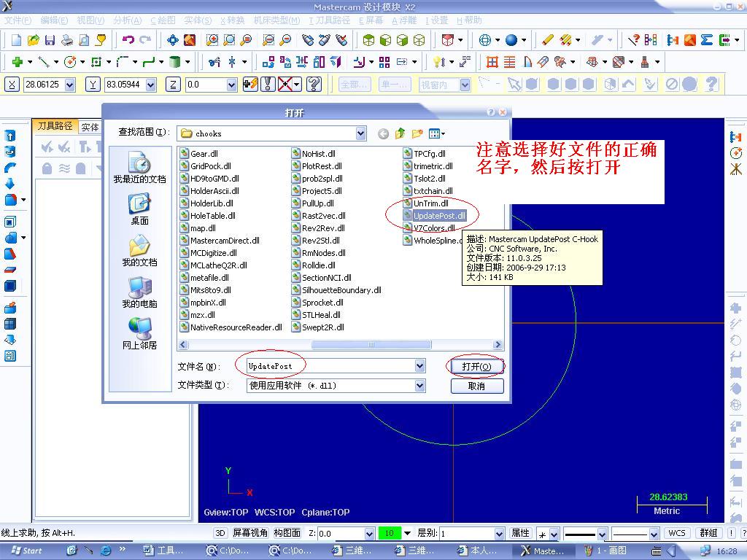Click the 屏幕视角 button in the status bar
Image resolution: width=747 pixels, height=560 pixels.
(250, 533)
